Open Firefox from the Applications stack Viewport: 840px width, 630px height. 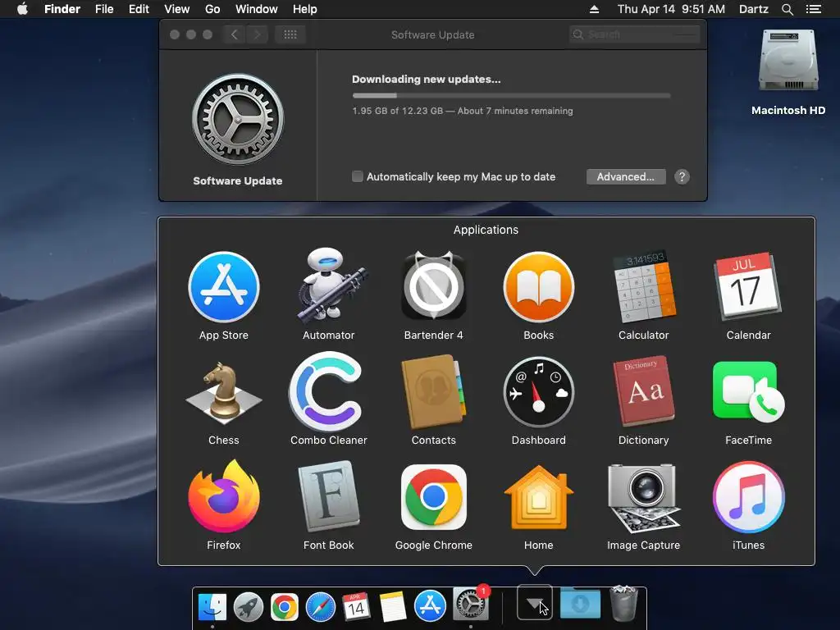[224, 496]
